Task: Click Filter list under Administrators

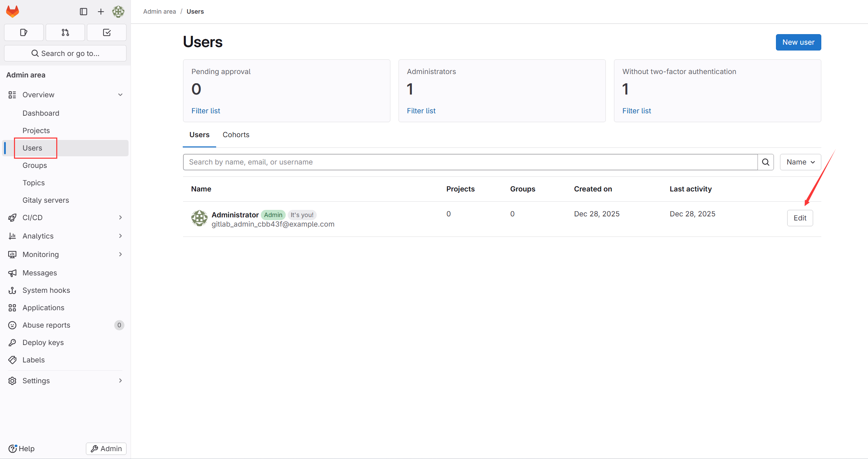Action: click(421, 111)
